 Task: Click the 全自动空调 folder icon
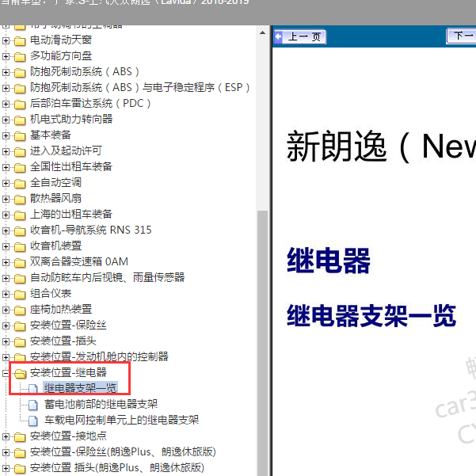coord(20,184)
